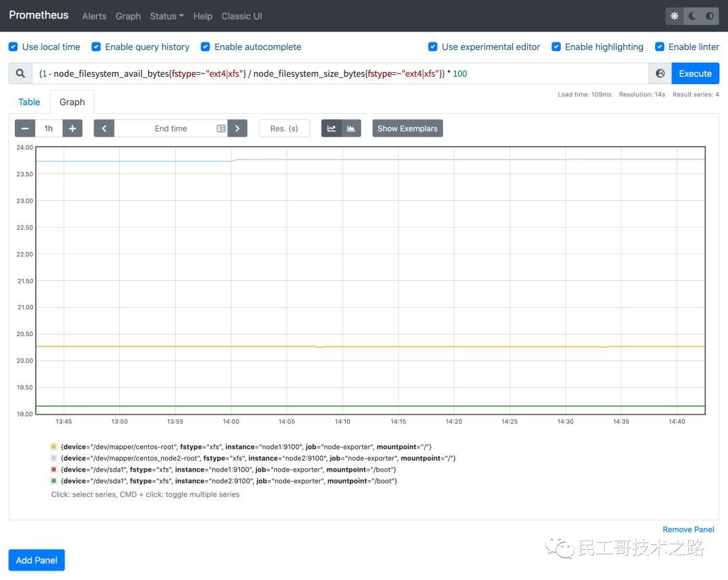Focus the PromQL expression input field
Viewport: 728px width, 580px height.
340,73
